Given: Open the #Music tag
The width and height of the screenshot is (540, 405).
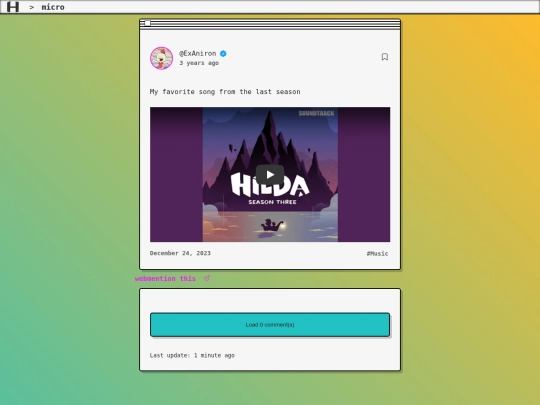Looking at the screenshot, I should pos(377,253).
